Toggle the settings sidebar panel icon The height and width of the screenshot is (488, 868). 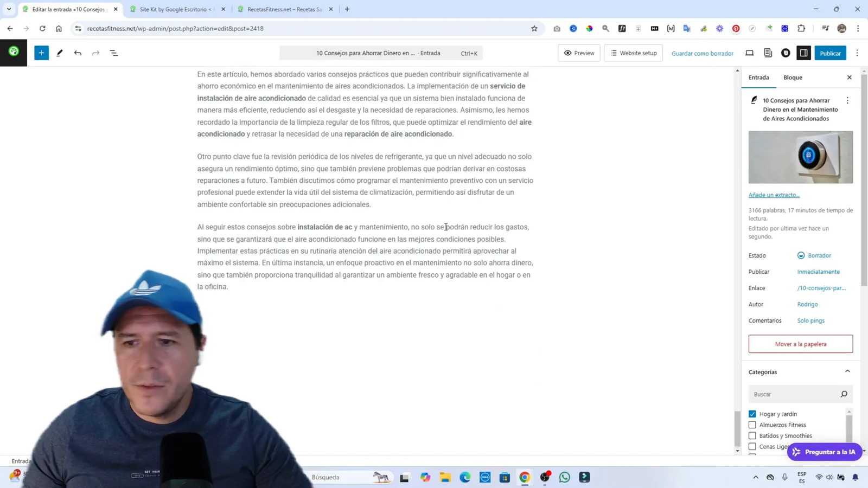(x=803, y=53)
